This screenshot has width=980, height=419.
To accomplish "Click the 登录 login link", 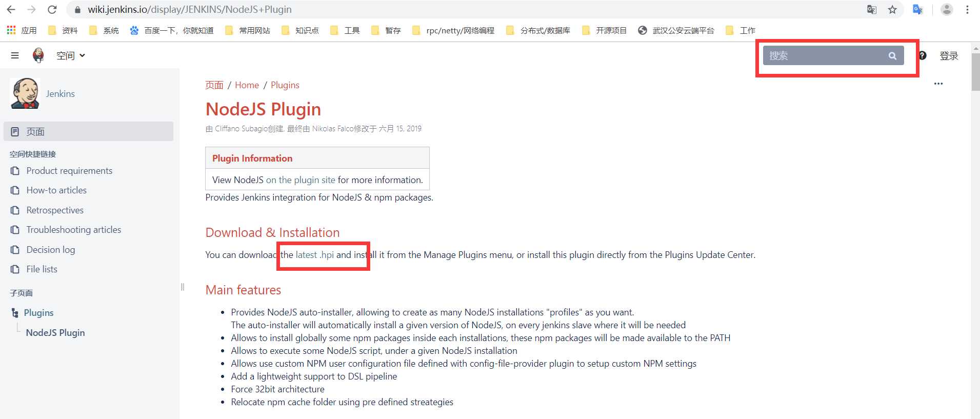I will 949,55.
